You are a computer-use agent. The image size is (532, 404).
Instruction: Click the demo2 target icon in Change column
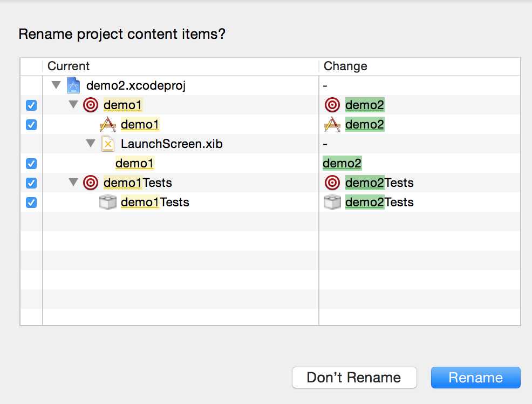pos(332,105)
